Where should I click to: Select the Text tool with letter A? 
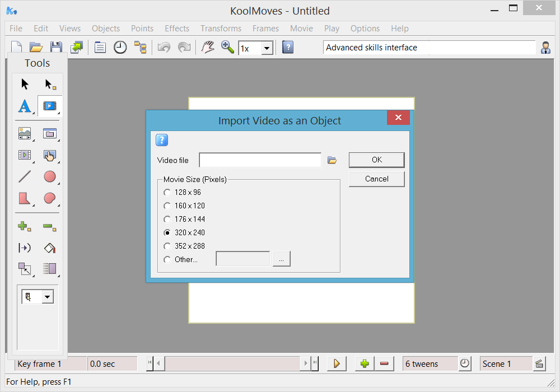pos(25,106)
